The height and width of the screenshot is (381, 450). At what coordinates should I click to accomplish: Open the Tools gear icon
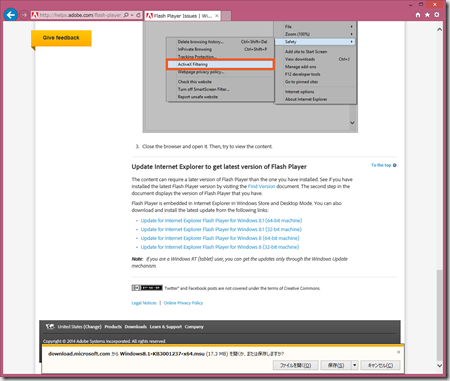[x=437, y=15]
